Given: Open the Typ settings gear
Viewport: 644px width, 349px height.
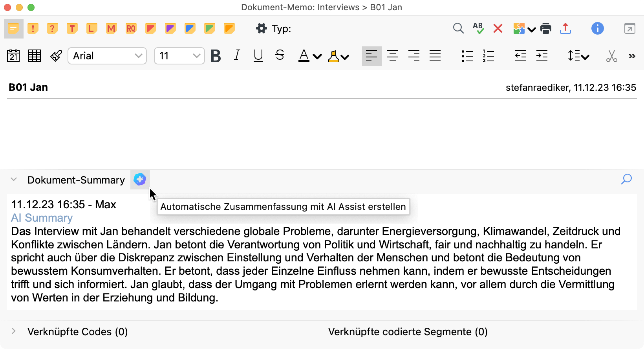Looking at the screenshot, I should point(262,29).
